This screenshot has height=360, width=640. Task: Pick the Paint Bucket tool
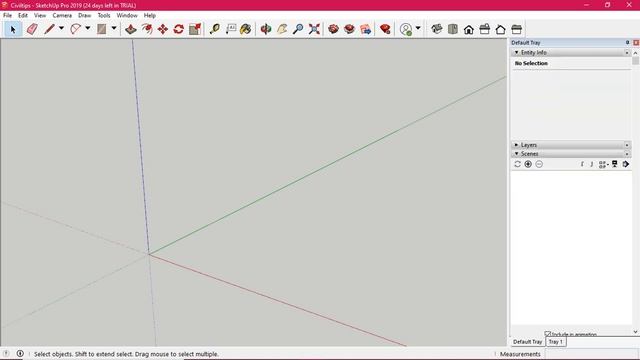tap(246, 29)
